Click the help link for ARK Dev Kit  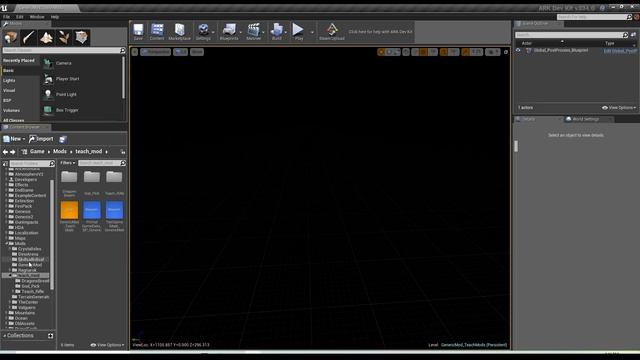380,31
